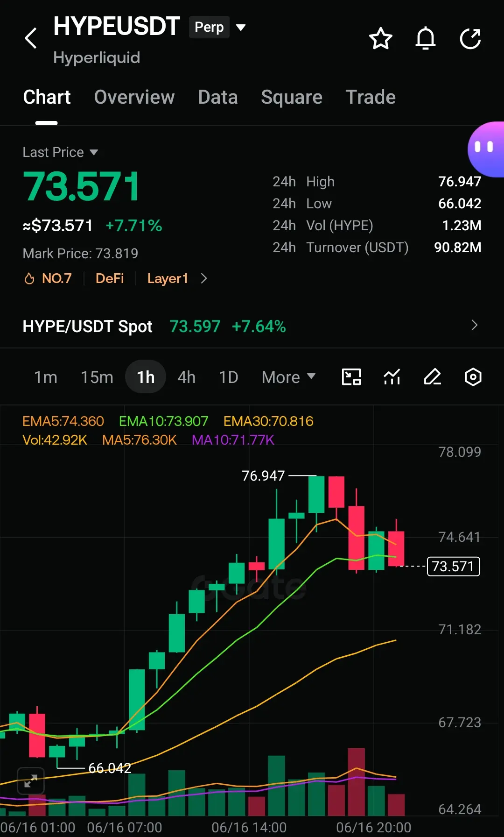Viewport: 504px width, 837px height.
Task: Tap the Vol:42.92K volume label
Action: (x=55, y=440)
